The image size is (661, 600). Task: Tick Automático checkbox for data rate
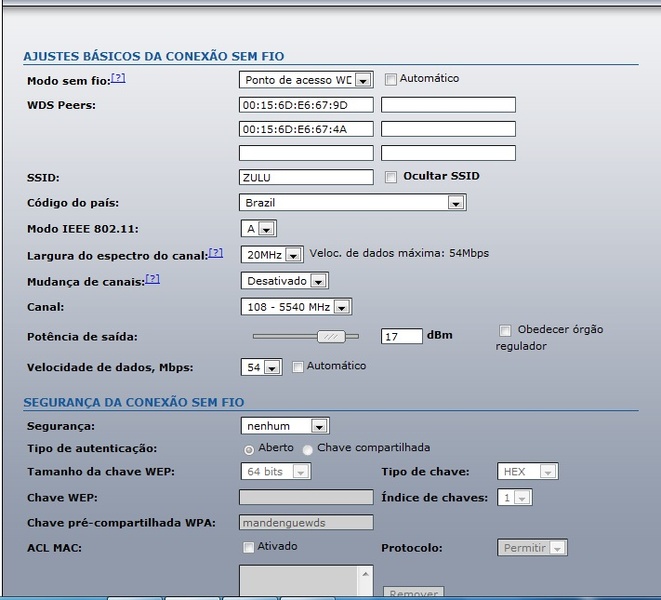pos(298,367)
